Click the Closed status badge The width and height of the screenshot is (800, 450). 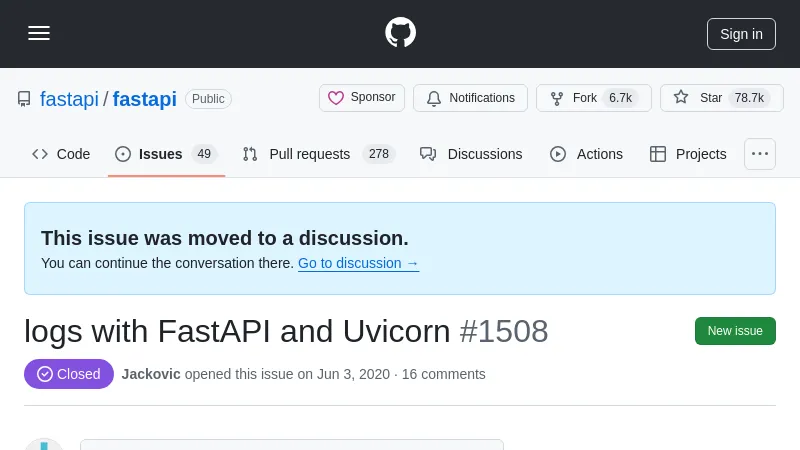pyautogui.click(x=69, y=374)
